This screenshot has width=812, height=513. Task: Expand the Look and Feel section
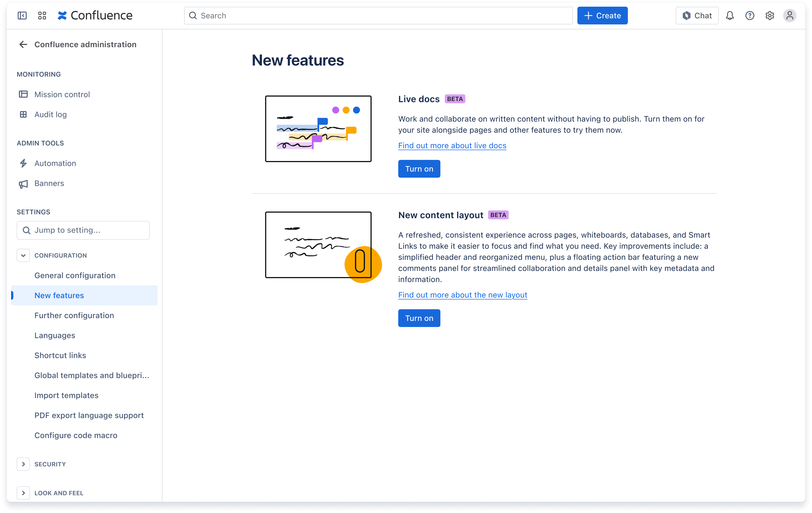click(23, 493)
